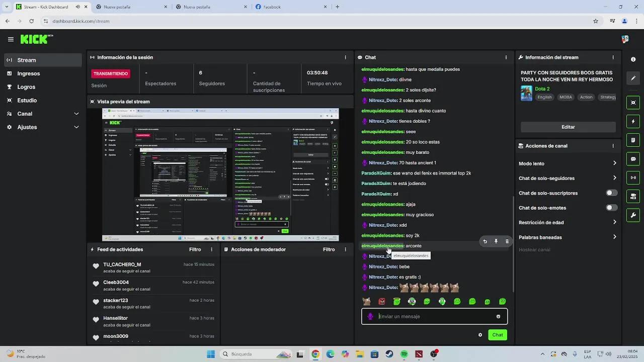Image resolution: width=644 pixels, height=362 pixels.
Task: Go to Ingresos in the left menu
Action: (x=28, y=73)
